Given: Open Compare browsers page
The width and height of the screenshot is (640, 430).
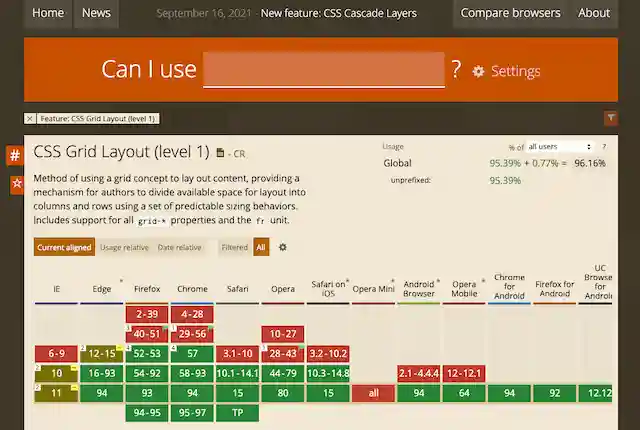Looking at the screenshot, I should [x=510, y=13].
